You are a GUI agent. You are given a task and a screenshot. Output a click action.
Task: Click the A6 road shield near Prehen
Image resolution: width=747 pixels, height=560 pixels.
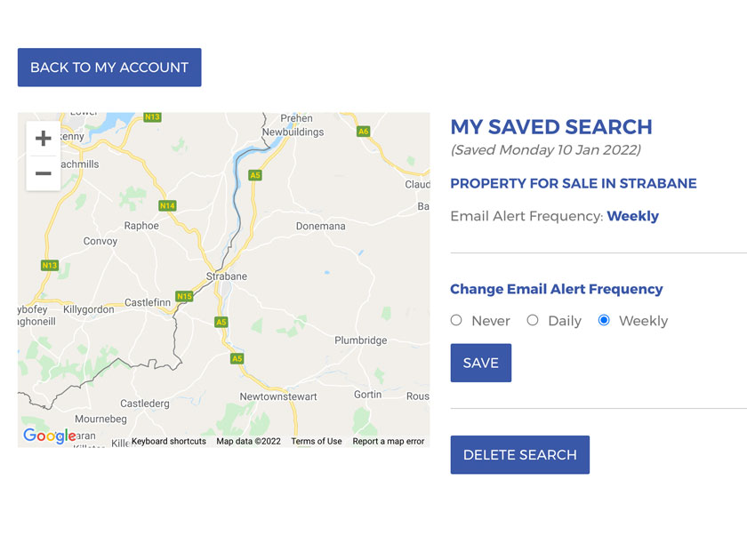363,130
